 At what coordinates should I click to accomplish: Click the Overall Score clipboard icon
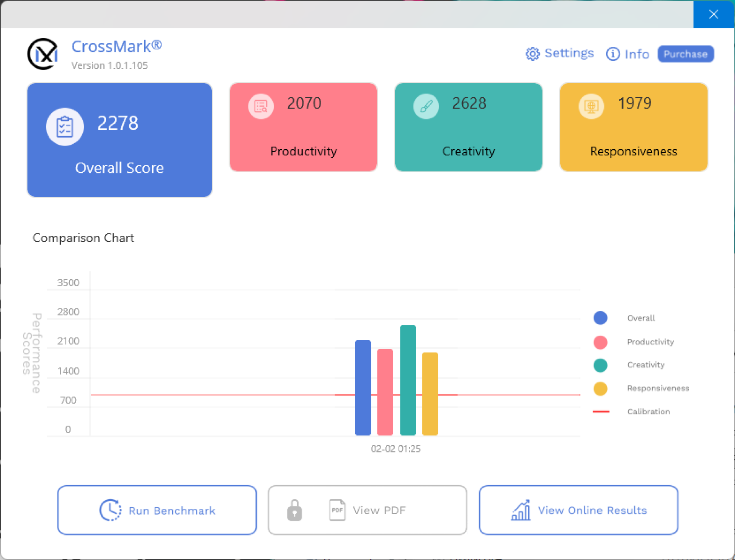[x=65, y=127]
